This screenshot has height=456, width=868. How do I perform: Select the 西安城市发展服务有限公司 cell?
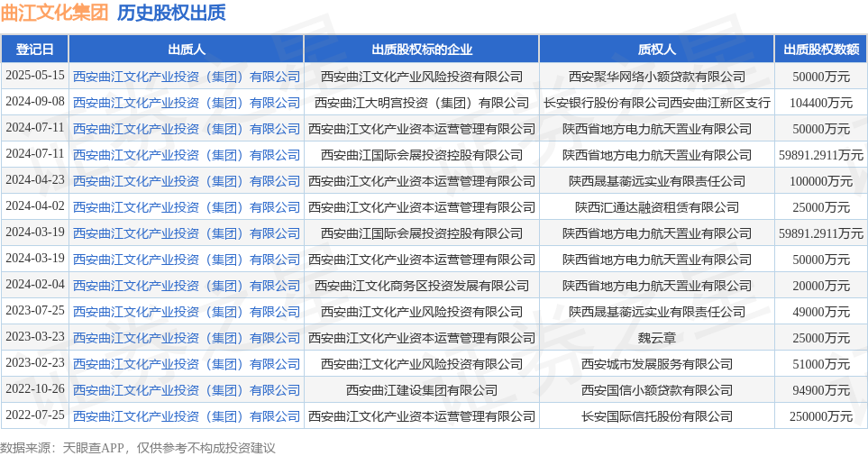(x=656, y=363)
